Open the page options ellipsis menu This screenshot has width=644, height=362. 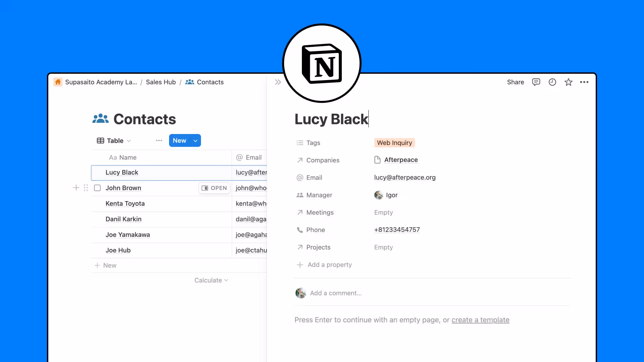584,82
